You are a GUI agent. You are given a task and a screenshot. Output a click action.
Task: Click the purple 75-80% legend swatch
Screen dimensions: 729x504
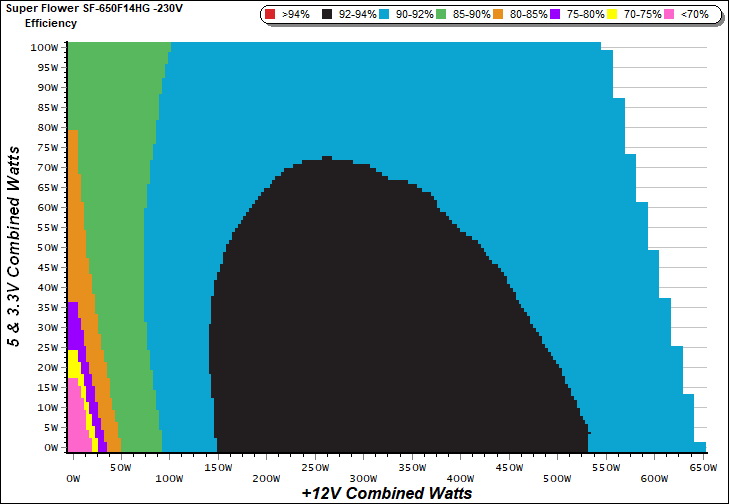553,15
